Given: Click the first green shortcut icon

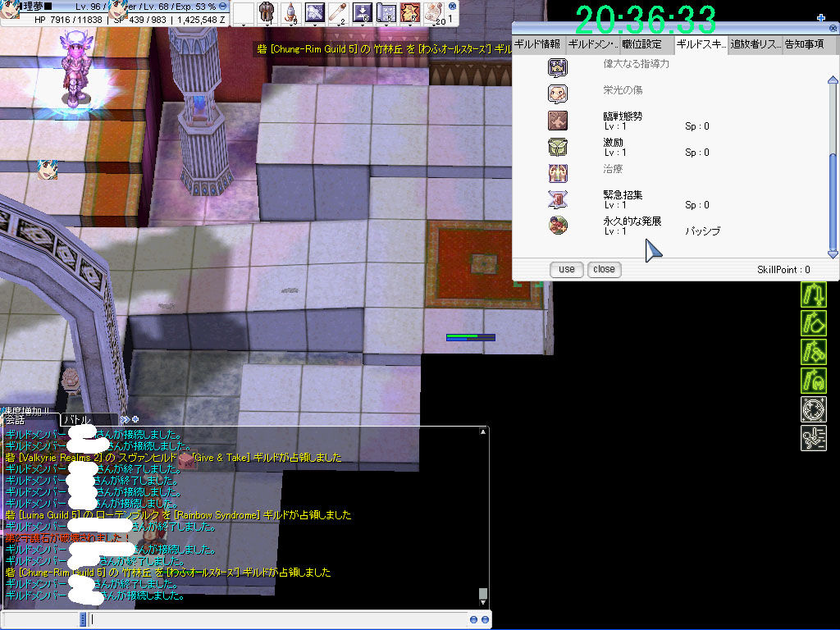Looking at the screenshot, I should pyautogui.click(x=813, y=294).
